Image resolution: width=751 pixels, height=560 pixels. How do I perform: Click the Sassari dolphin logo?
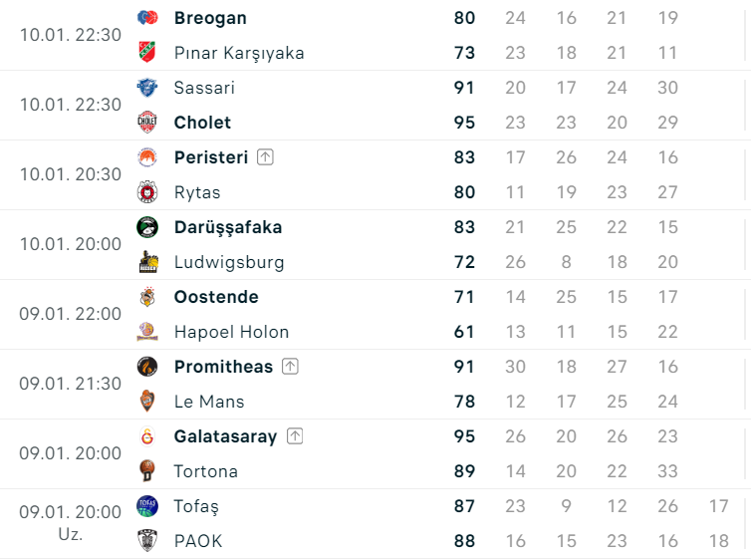point(147,88)
